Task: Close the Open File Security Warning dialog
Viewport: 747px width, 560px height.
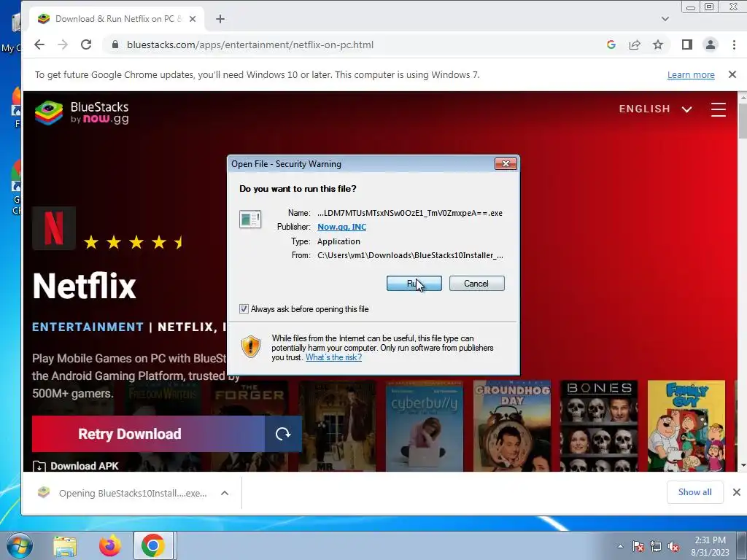Action: point(506,164)
